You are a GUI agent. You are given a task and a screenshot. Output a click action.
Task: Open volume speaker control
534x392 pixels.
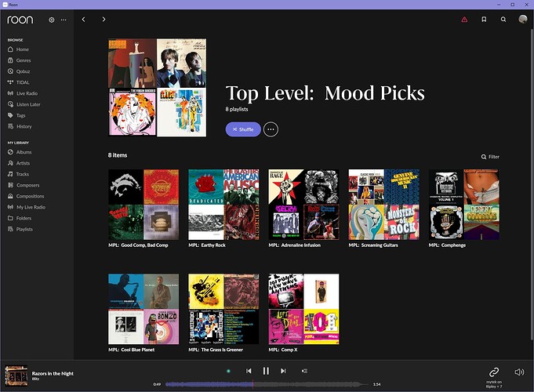point(519,372)
